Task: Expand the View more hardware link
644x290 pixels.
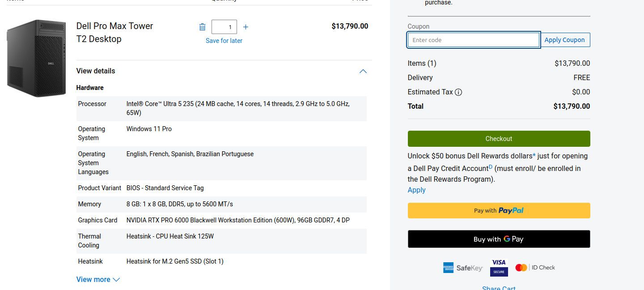Action: click(x=98, y=279)
